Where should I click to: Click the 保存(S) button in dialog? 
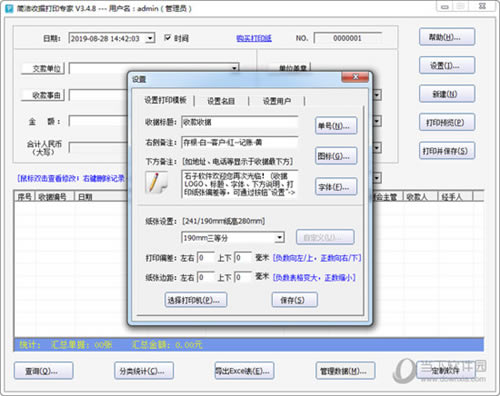click(x=295, y=300)
